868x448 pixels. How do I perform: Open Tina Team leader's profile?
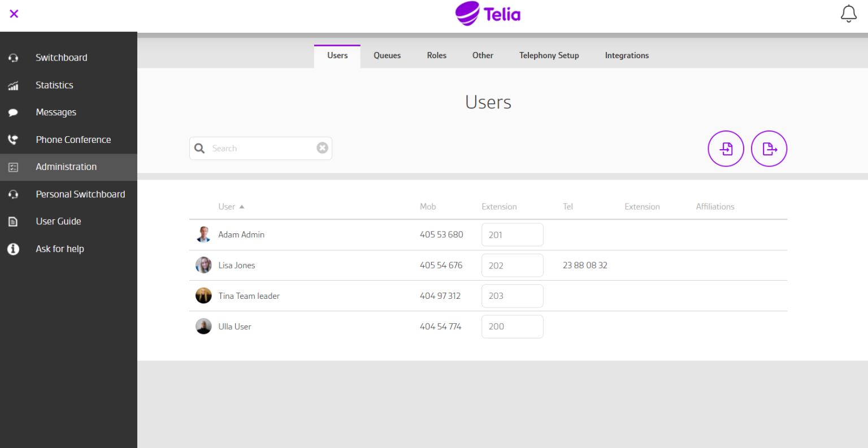click(x=249, y=295)
